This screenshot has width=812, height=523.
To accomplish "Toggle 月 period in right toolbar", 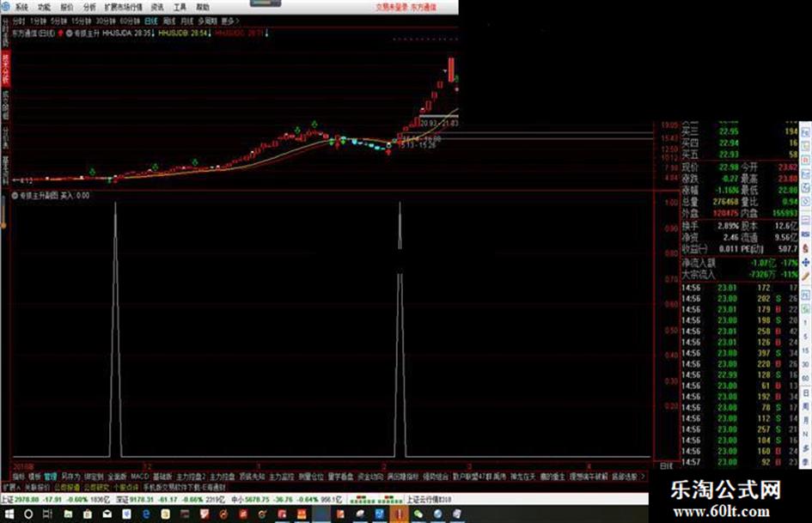I will (x=806, y=420).
